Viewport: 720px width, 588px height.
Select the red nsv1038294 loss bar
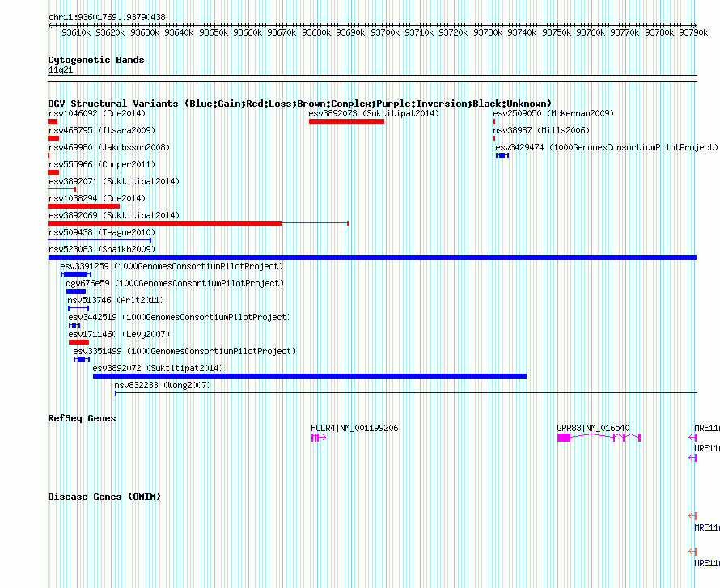click(x=83, y=206)
